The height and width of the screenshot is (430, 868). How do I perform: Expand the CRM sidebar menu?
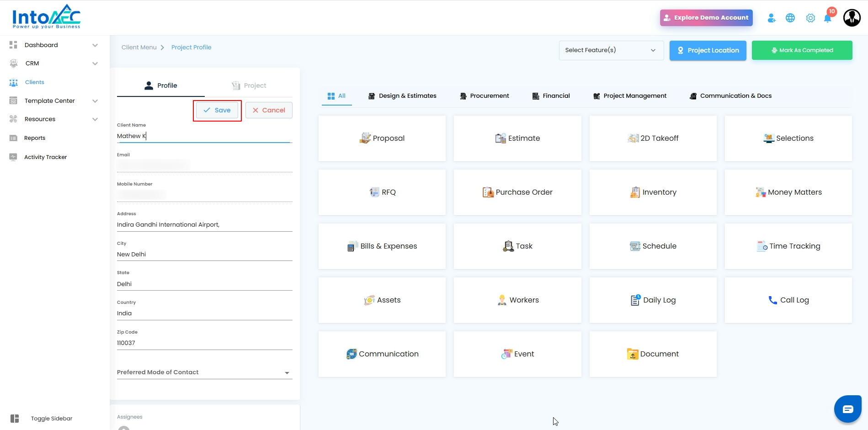[54, 64]
